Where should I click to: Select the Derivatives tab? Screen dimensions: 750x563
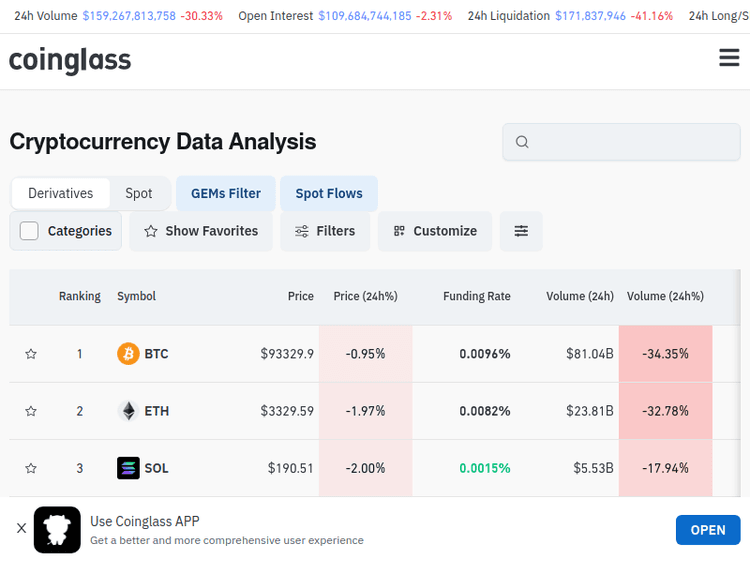click(61, 193)
